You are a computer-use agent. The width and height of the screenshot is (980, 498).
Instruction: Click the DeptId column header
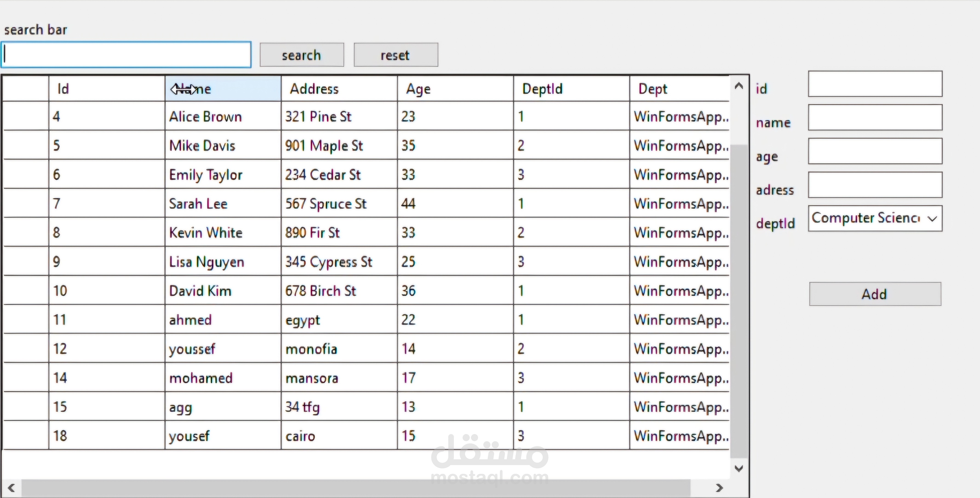point(571,89)
